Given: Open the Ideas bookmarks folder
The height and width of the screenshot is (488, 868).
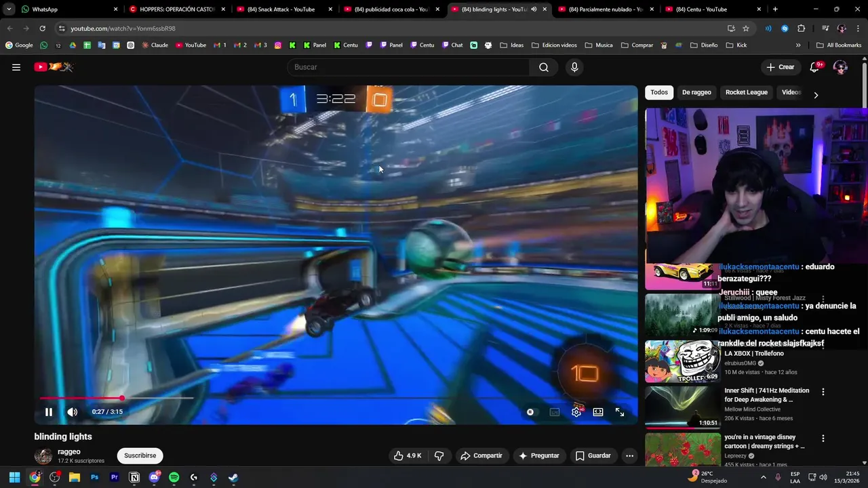Looking at the screenshot, I should point(511,45).
